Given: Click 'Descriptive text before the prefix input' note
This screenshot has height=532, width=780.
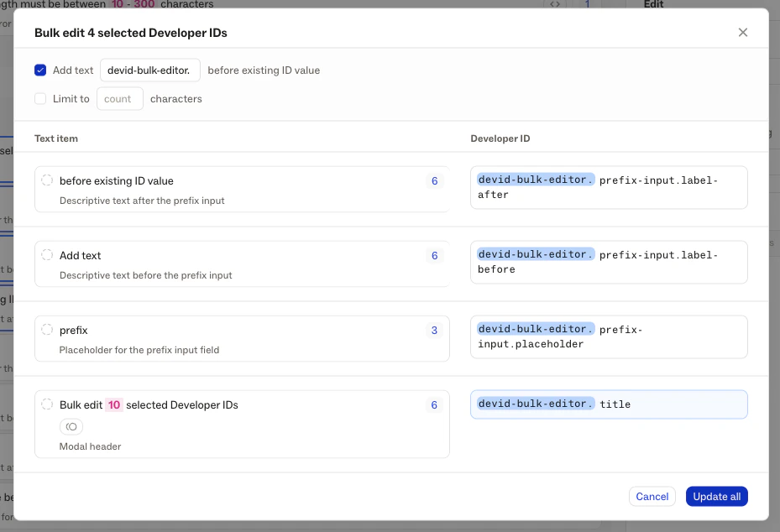Looking at the screenshot, I should (146, 275).
